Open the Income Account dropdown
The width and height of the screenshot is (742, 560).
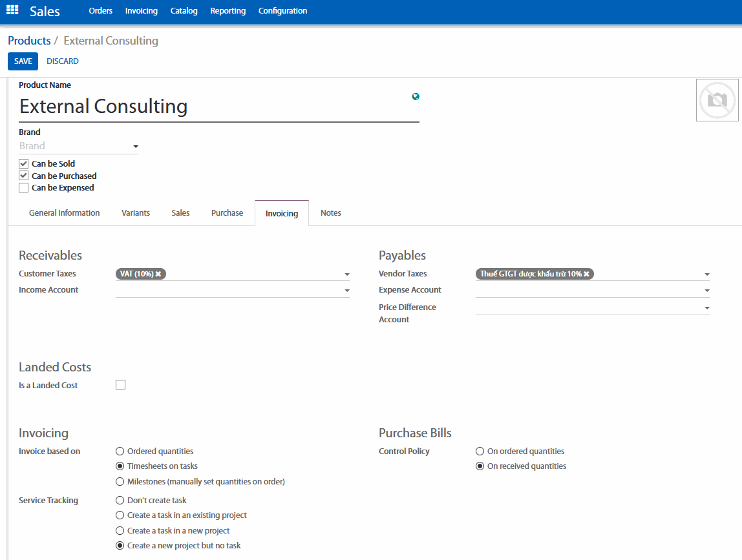point(347,291)
